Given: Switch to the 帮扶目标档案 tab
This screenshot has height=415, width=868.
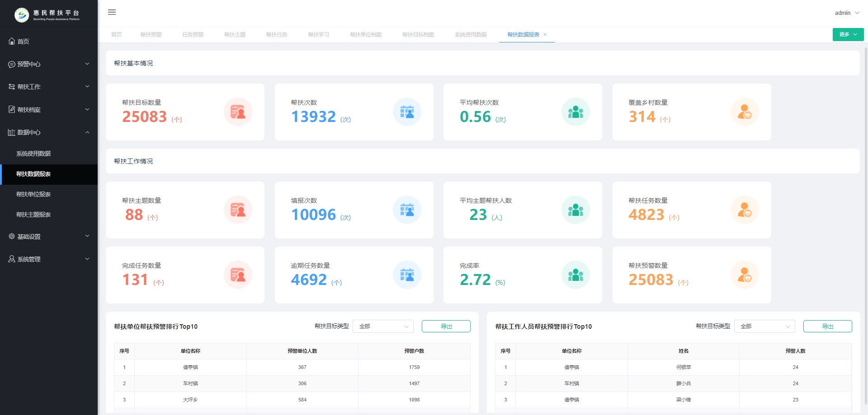Looking at the screenshot, I should pos(418,34).
